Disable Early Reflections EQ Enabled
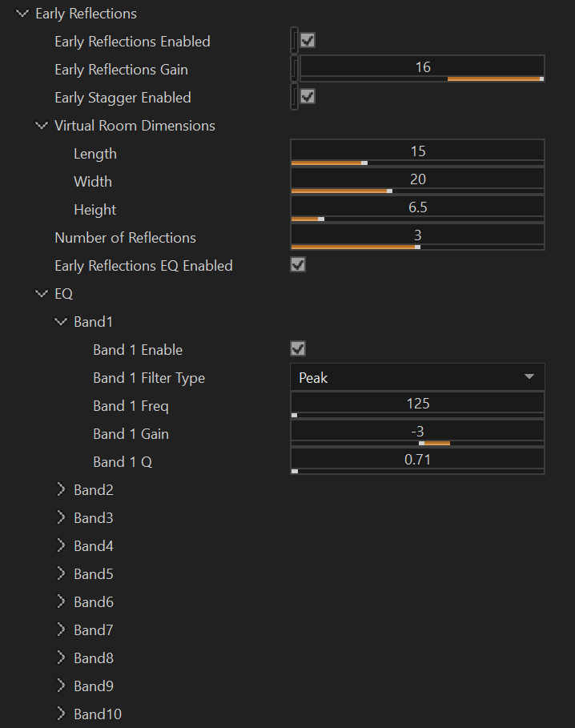Image resolution: width=575 pixels, height=728 pixels. click(297, 264)
